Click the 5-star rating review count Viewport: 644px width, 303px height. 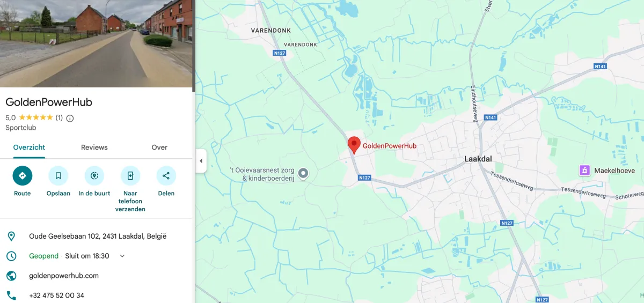coord(59,118)
